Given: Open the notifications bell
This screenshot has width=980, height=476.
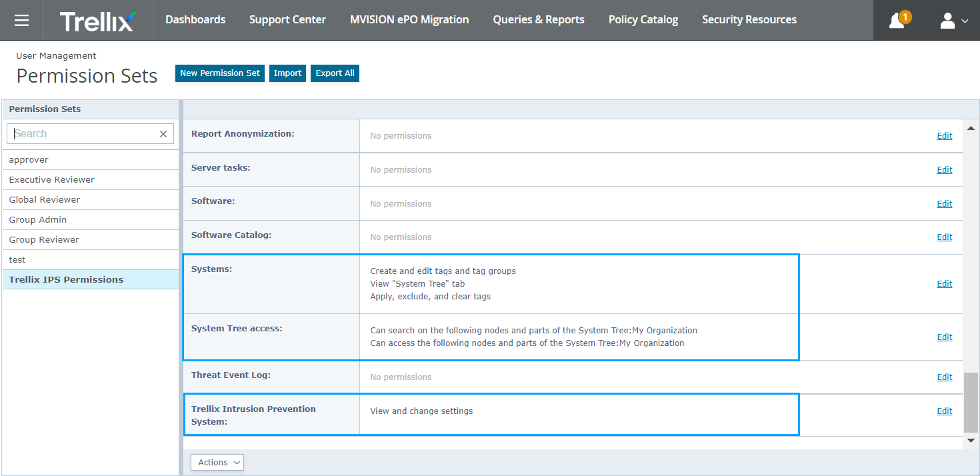Looking at the screenshot, I should pos(898,21).
